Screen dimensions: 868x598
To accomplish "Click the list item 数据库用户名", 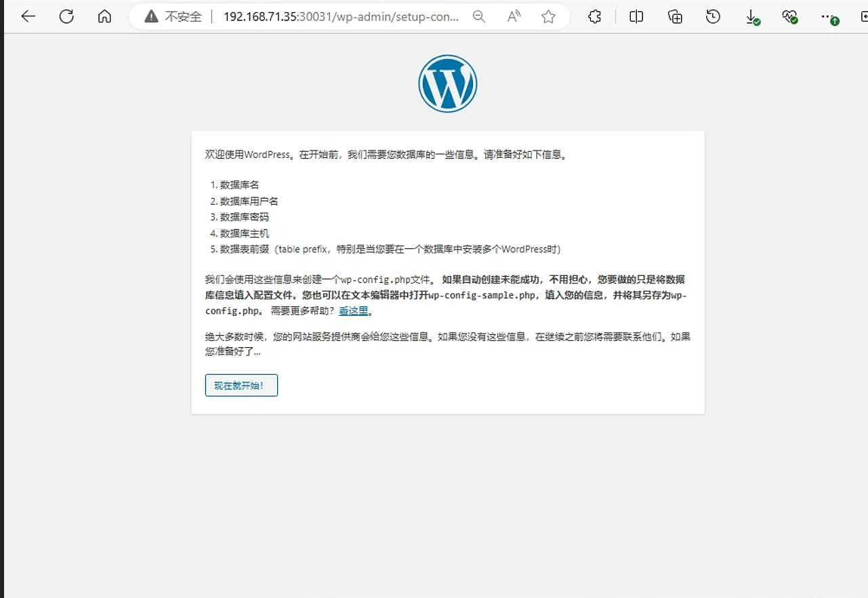I will tap(249, 201).
